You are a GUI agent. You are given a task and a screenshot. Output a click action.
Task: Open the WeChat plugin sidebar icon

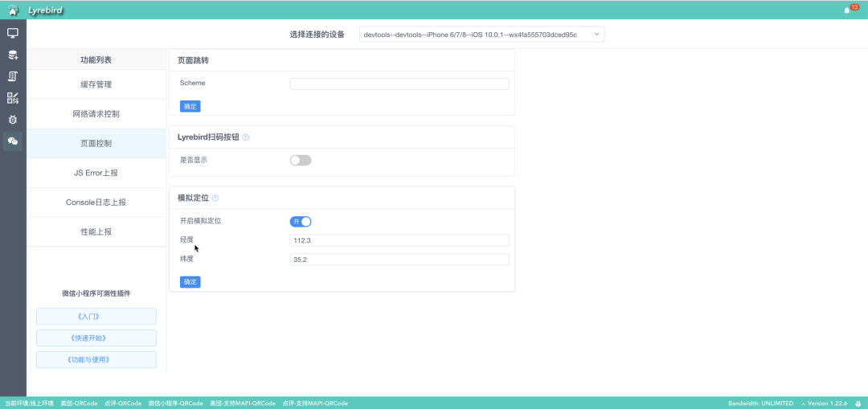tap(13, 141)
